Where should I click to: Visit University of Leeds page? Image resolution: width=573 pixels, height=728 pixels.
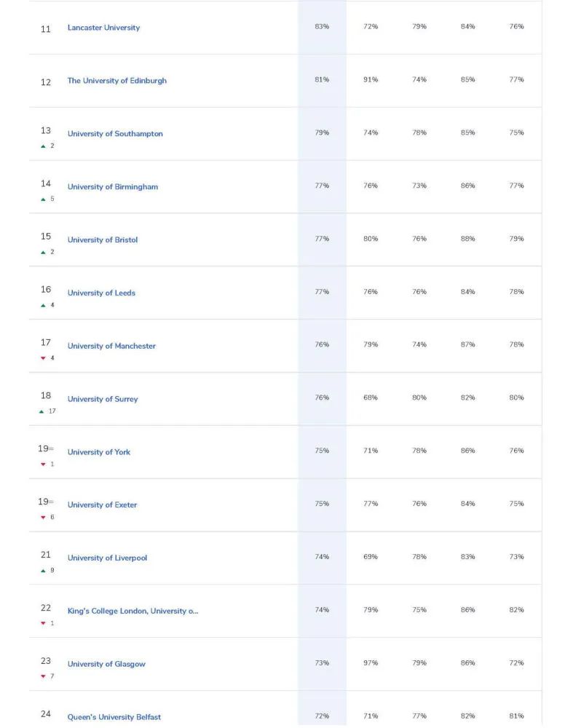click(101, 293)
